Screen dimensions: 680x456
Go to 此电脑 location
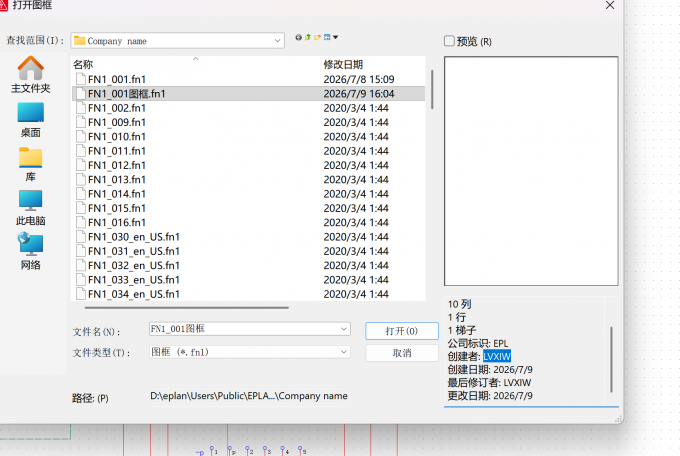point(30,208)
